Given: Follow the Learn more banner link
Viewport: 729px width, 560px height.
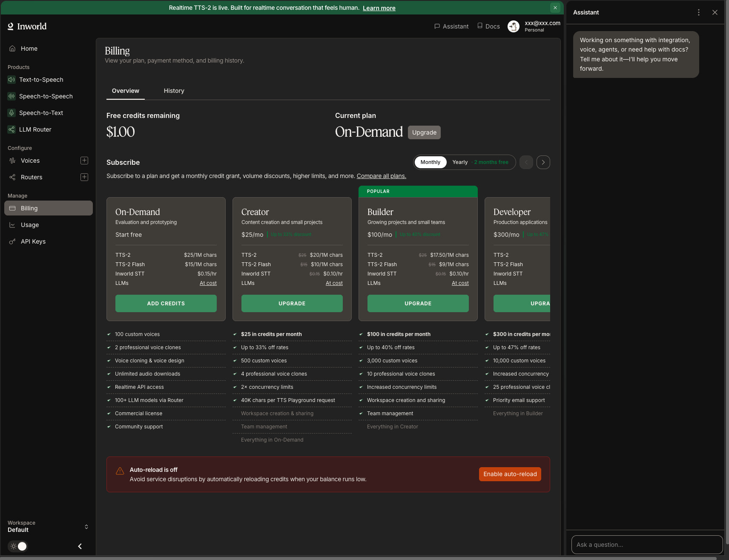Looking at the screenshot, I should click(x=379, y=8).
